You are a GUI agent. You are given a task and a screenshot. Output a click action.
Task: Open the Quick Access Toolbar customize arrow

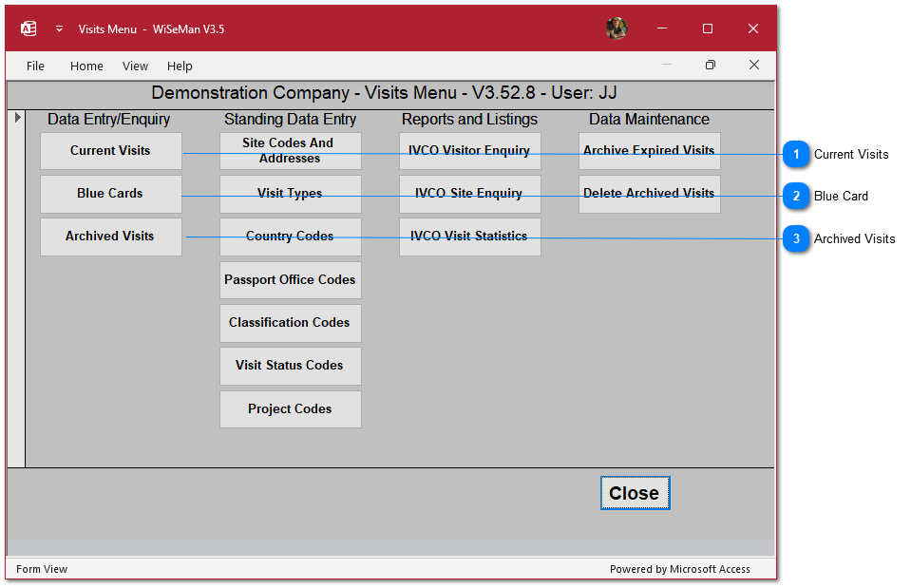tap(59, 28)
